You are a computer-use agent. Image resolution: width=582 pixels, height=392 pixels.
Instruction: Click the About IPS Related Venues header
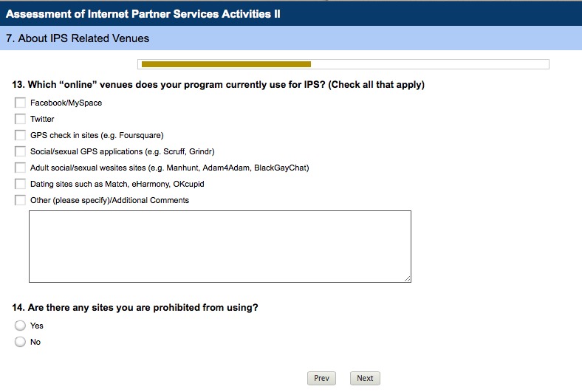click(78, 38)
